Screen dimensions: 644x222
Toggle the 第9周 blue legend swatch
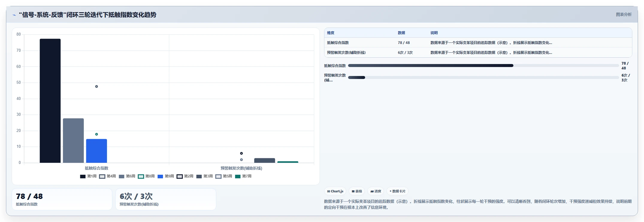click(x=160, y=177)
